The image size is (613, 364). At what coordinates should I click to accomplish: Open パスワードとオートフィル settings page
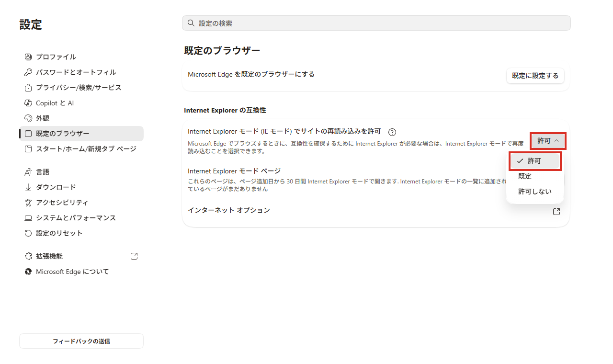click(81, 72)
